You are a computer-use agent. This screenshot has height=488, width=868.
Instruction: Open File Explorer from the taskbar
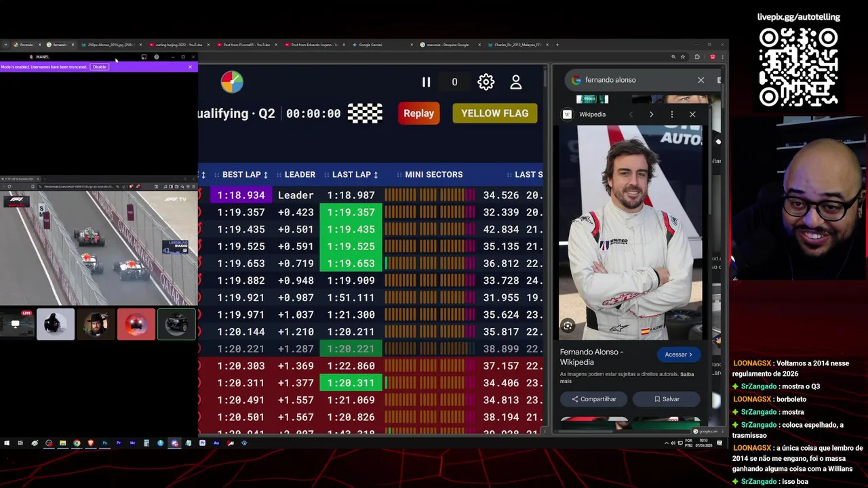(62, 443)
